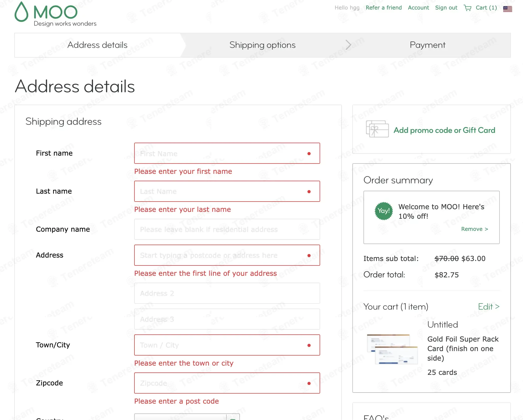This screenshot has width=523, height=420.
Task: Open Cart (1) link
Action: pos(486,8)
